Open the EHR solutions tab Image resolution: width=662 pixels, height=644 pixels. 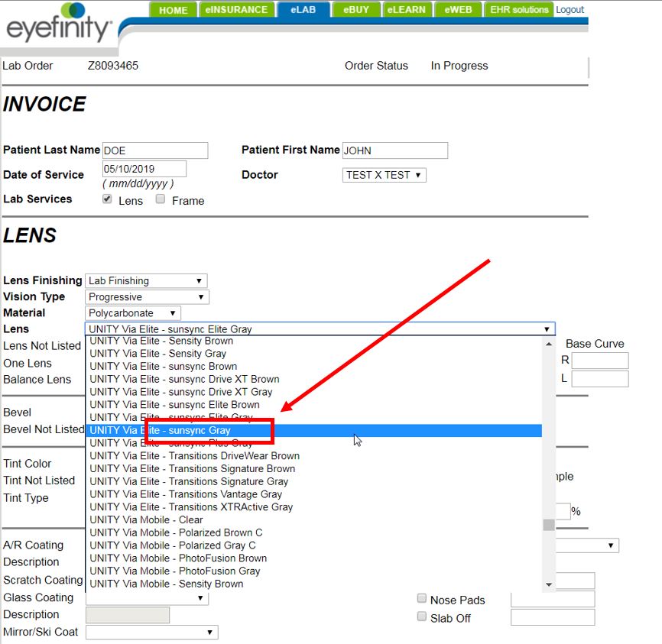(x=521, y=10)
